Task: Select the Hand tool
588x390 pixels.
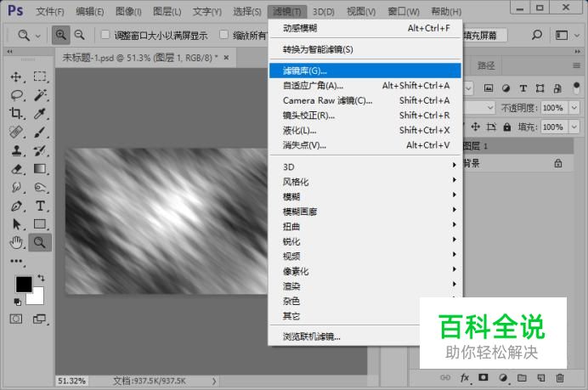Action: (x=16, y=243)
